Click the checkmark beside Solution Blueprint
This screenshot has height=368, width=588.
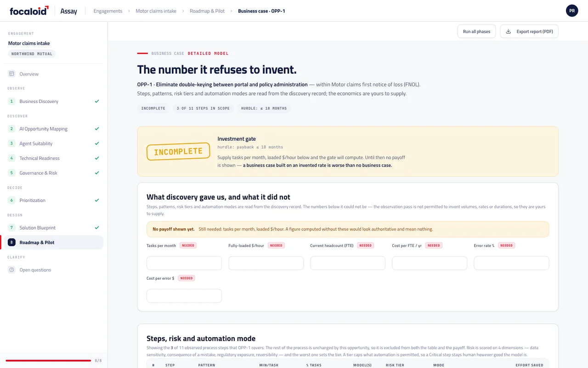[x=97, y=228]
